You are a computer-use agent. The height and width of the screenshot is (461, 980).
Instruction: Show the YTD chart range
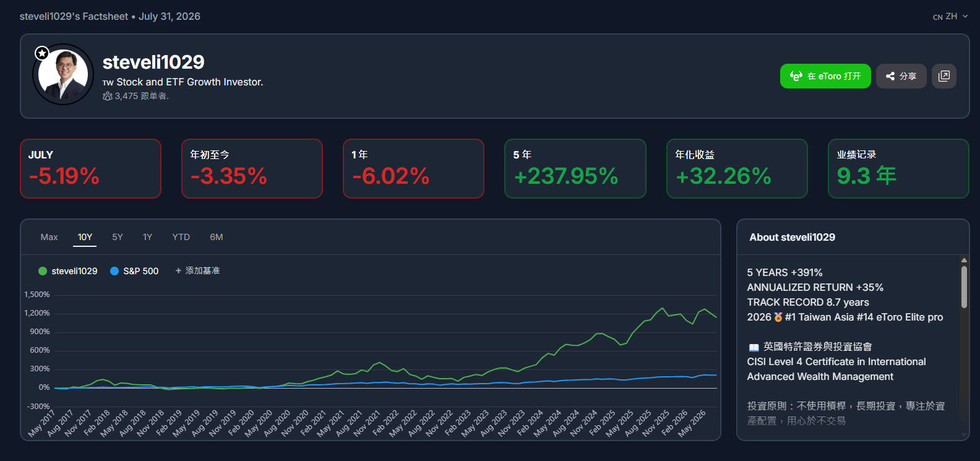click(x=181, y=237)
